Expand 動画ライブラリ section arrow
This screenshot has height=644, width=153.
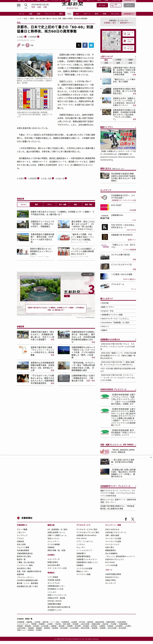pyautogui.click(x=135, y=127)
